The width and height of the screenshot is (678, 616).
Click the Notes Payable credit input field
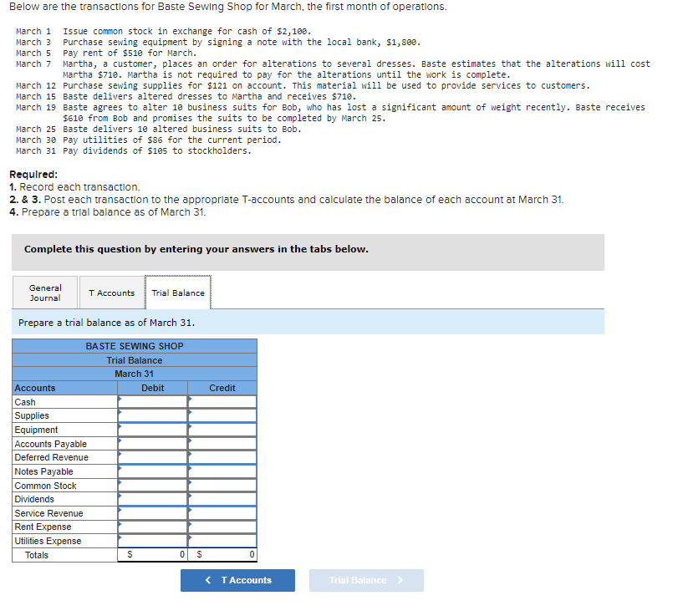pos(222,471)
